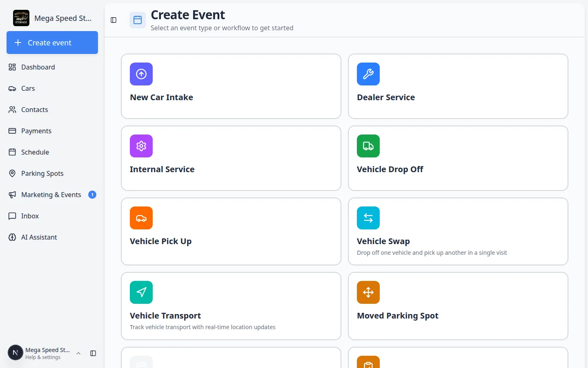Select the Vehicle Pick Up card
Image resolution: width=588 pixels, height=368 pixels.
click(x=231, y=231)
